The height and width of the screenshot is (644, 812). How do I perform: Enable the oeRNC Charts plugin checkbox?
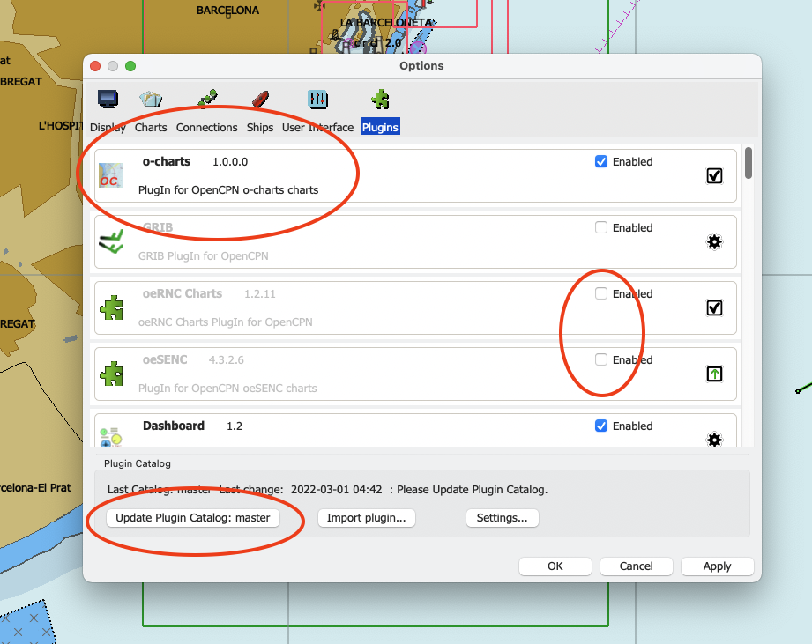point(601,294)
